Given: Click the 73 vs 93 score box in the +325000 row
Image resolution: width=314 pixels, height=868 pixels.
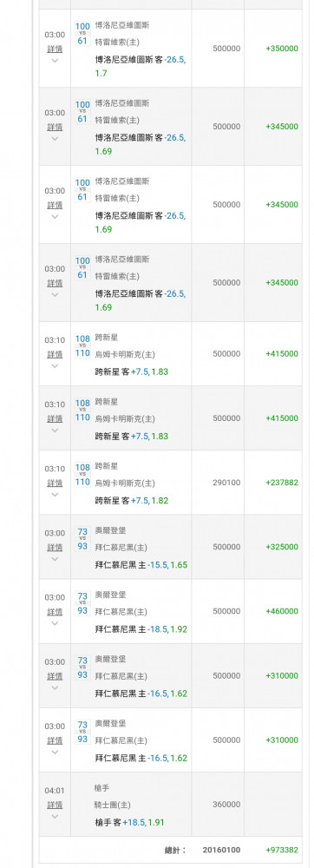Looking at the screenshot, I should click(82, 539).
